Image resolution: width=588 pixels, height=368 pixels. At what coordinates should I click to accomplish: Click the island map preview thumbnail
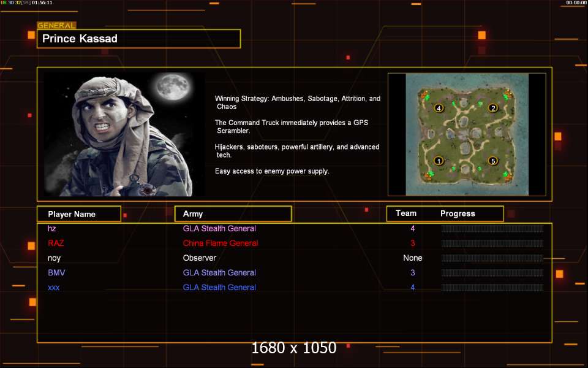[467, 134]
